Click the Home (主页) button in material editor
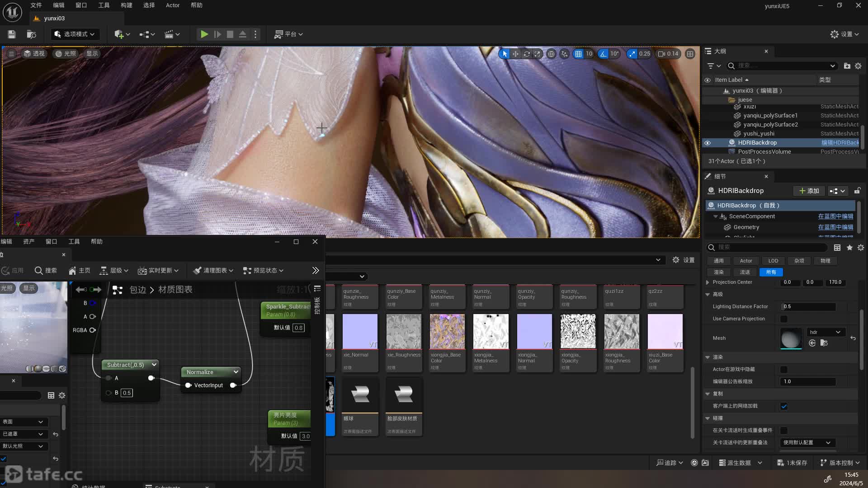 pyautogui.click(x=80, y=271)
